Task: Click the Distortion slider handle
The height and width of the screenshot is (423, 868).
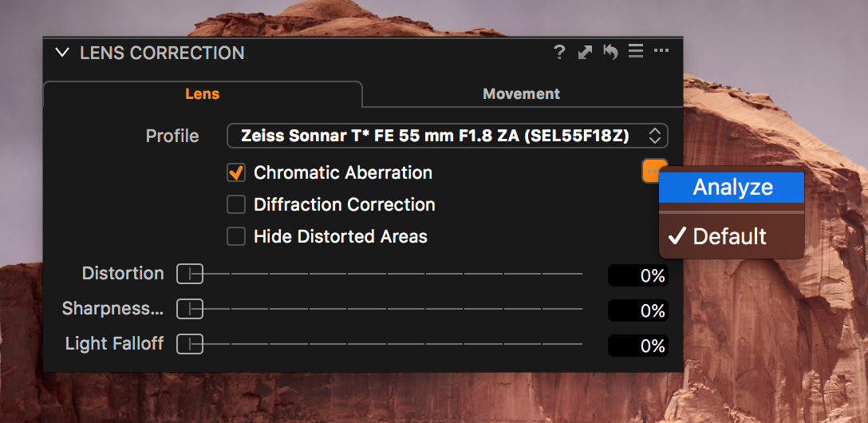Action: [190, 274]
